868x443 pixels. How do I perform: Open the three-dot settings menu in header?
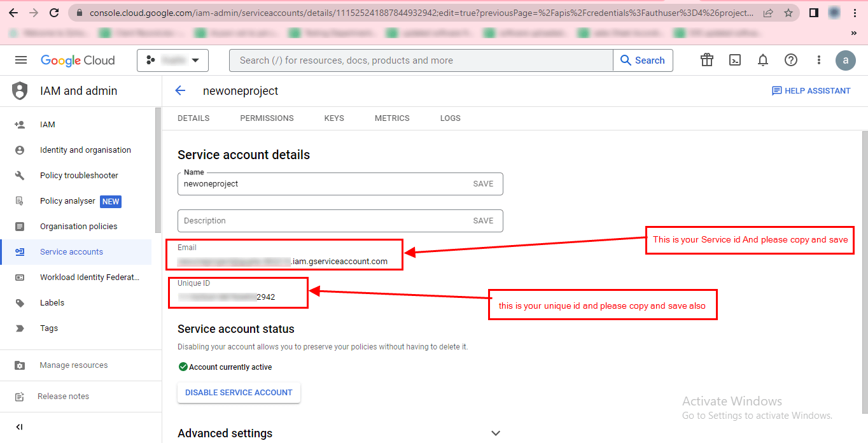click(819, 60)
